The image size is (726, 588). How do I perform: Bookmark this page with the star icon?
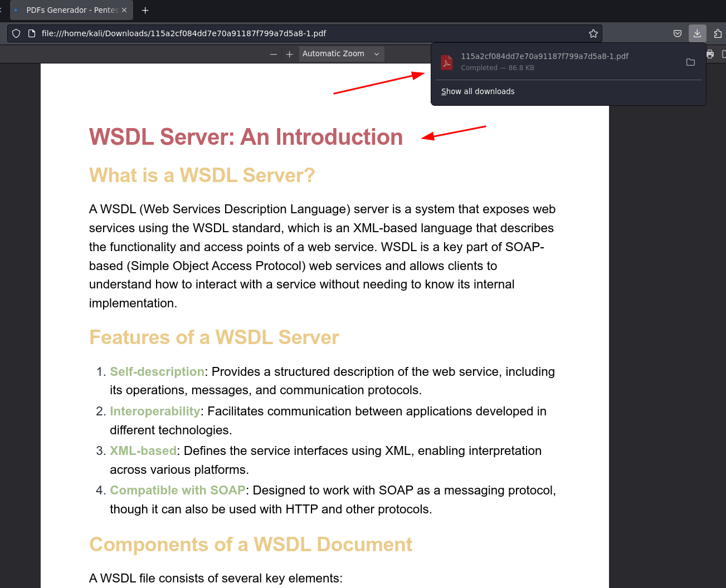coord(593,33)
